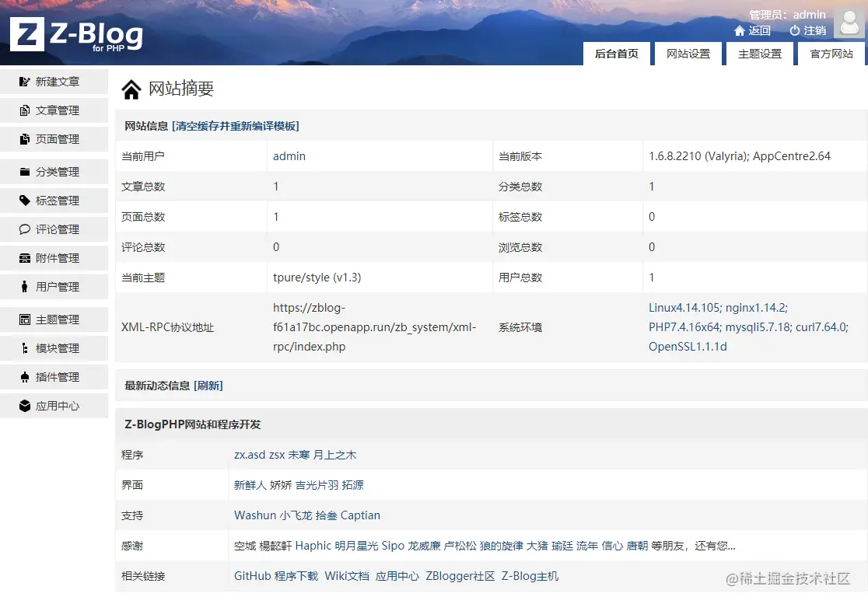Click the page icon beside 页面管理
Viewport: 868px width, 604px height.
tap(24, 139)
